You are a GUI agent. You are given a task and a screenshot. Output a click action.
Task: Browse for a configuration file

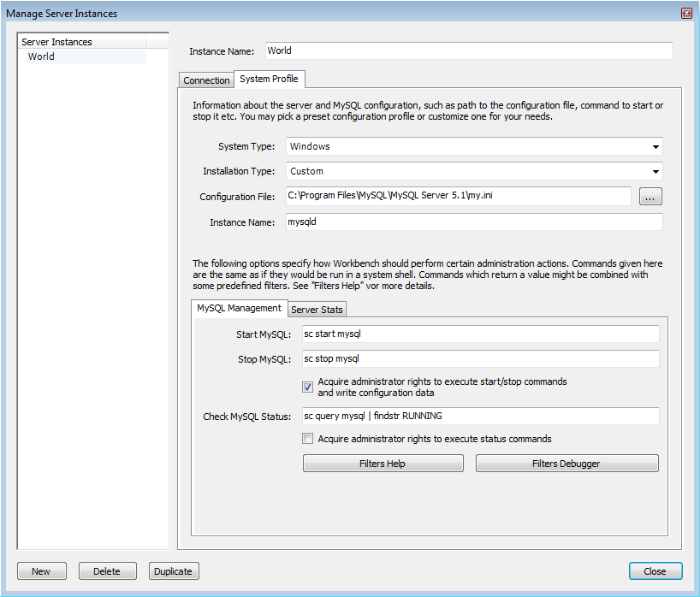coord(650,196)
